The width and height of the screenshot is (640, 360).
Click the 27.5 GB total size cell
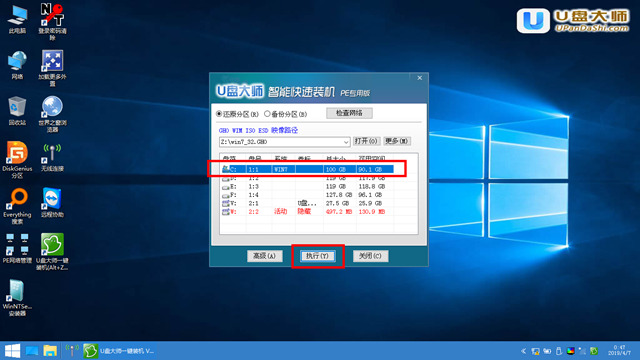338,203
